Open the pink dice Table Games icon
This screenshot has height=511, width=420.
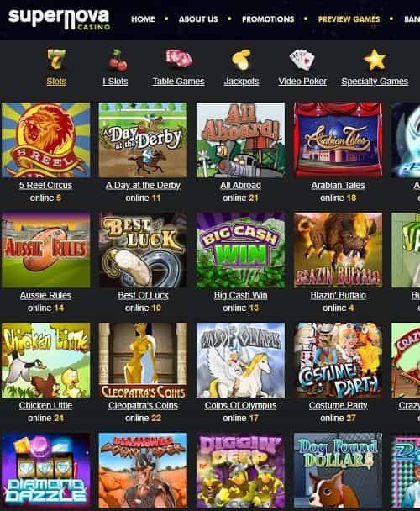(179, 59)
